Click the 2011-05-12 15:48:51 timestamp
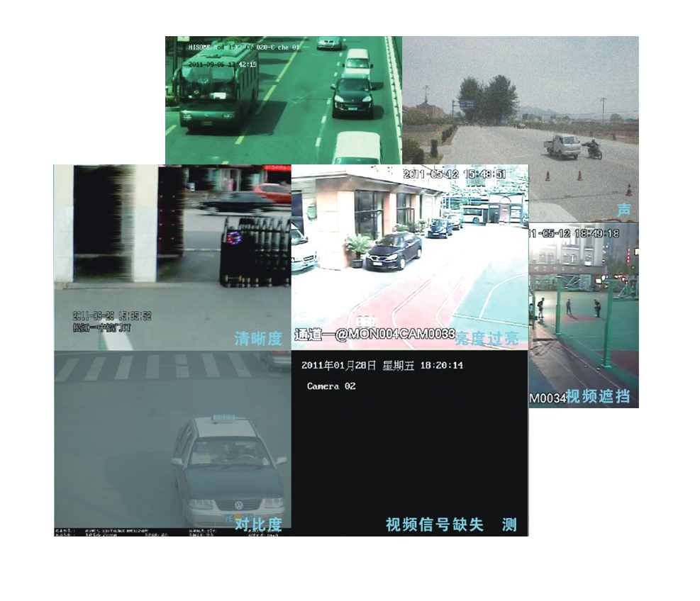 454,174
